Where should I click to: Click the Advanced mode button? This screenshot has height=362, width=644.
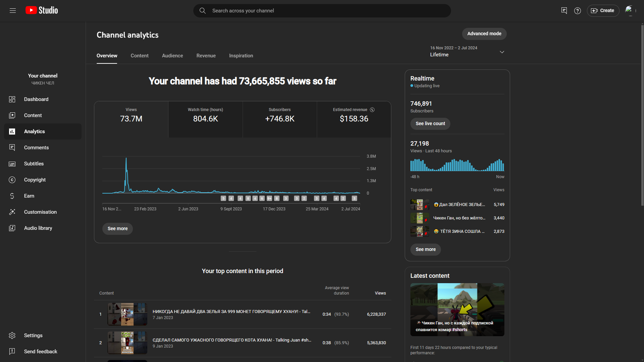pos(484,34)
